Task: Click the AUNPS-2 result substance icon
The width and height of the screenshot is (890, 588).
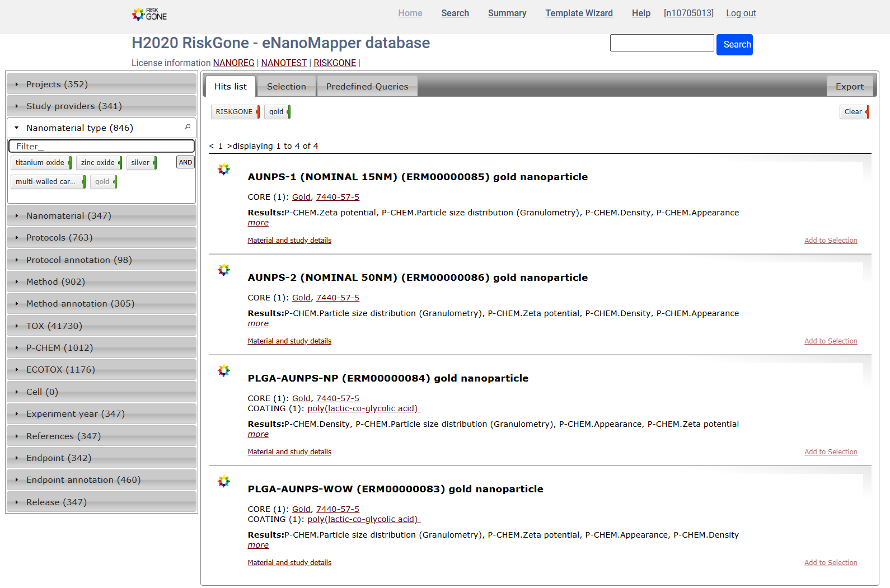Action: coord(224,270)
